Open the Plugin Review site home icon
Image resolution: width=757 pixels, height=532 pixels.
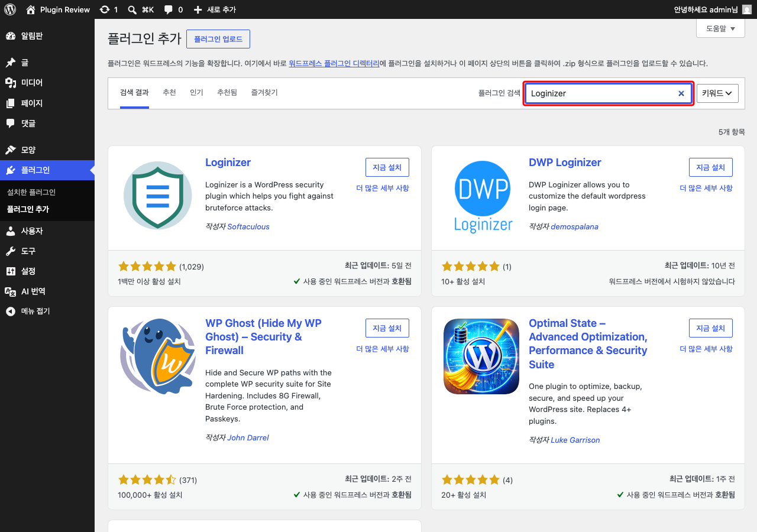pos(31,9)
